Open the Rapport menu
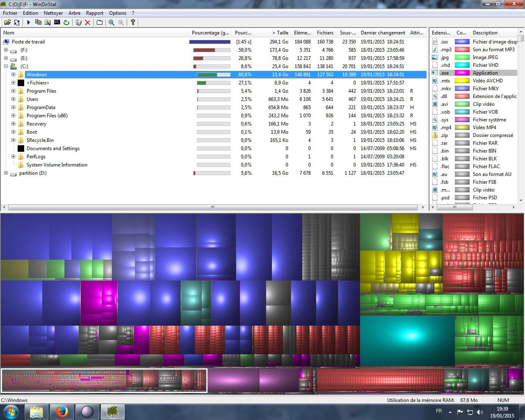 click(95, 13)
